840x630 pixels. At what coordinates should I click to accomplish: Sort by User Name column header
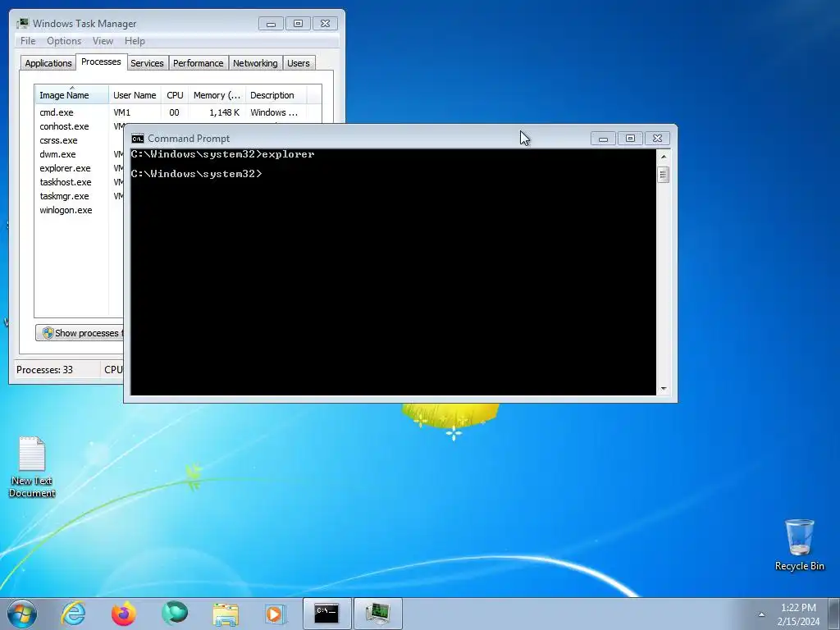[135, 95]
